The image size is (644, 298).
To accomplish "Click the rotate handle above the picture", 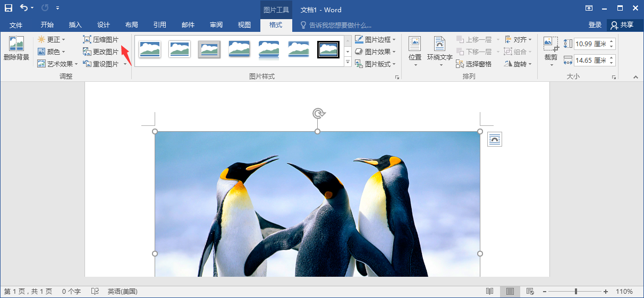I will pyautogui.click(x=318, y=113).
